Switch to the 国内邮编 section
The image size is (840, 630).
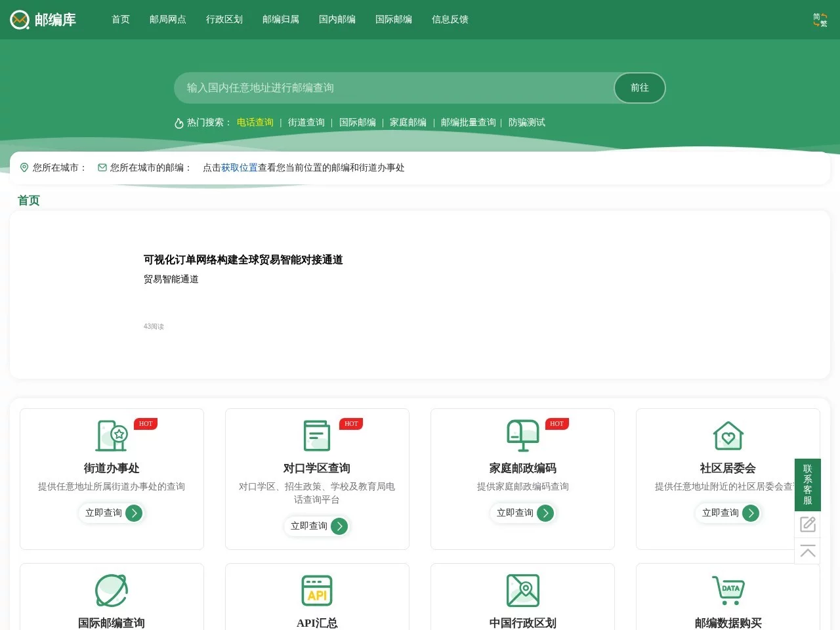point(337,20)
